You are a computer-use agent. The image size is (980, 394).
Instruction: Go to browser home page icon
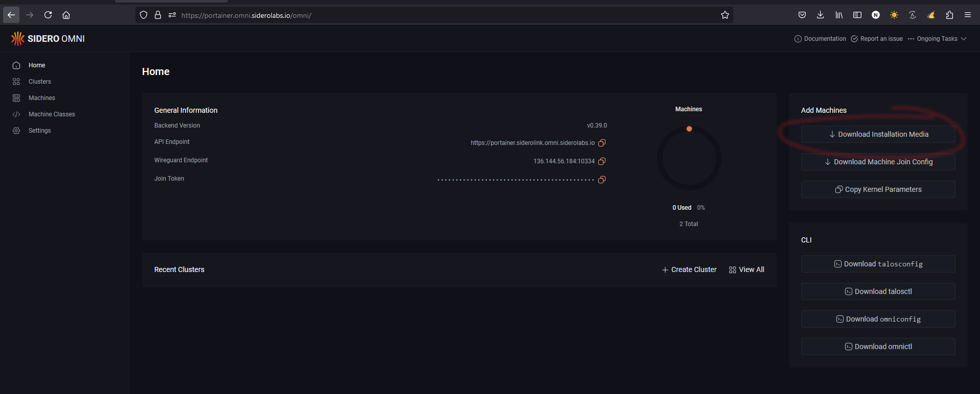pos(66,15)
